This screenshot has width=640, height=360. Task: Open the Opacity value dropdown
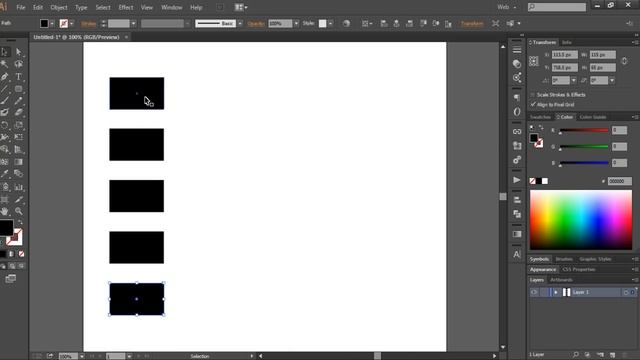296,24
